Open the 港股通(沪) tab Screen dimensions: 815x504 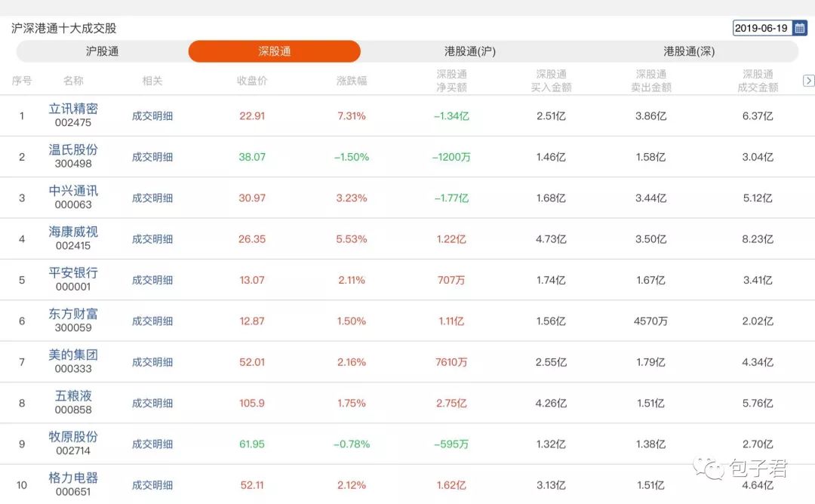[x=469, y=51]
